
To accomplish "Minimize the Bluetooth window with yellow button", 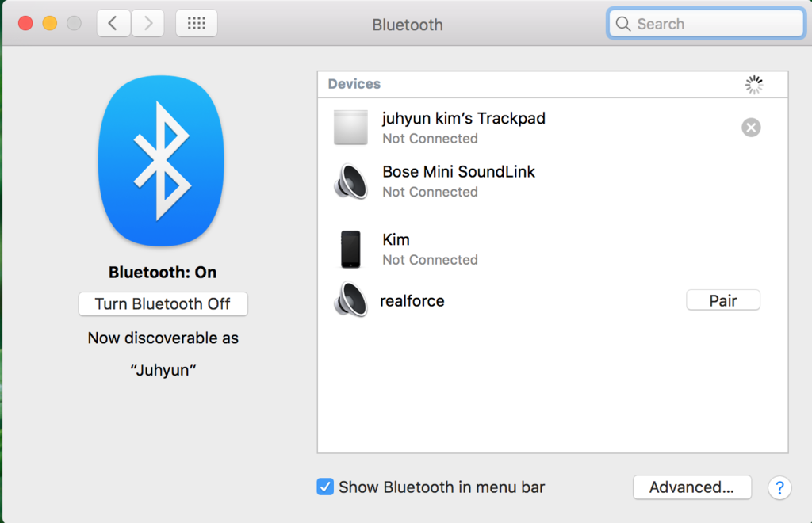I will point(50,23).
